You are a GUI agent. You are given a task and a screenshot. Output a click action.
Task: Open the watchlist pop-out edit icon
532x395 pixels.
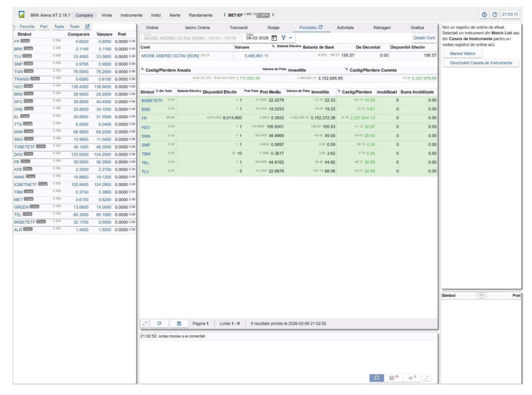click(x=87, y=26)
